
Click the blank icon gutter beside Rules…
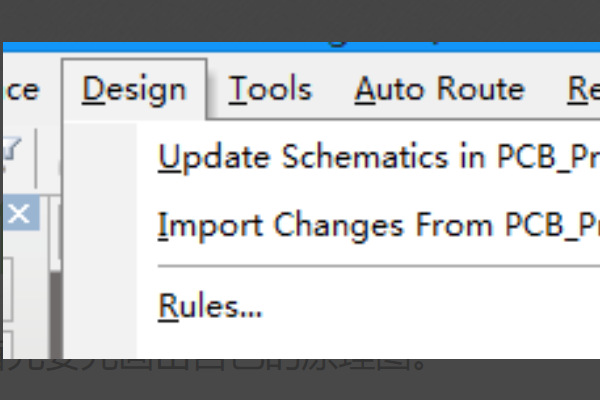(x=100, y=307)
